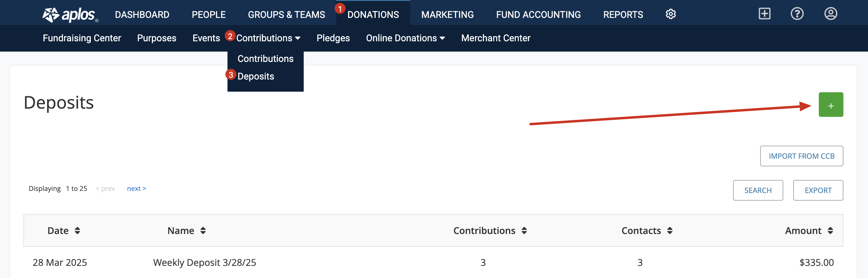Sort by Amount column arrows
Viewport: 868px width, 278px height.
click(x=830, y=231)
